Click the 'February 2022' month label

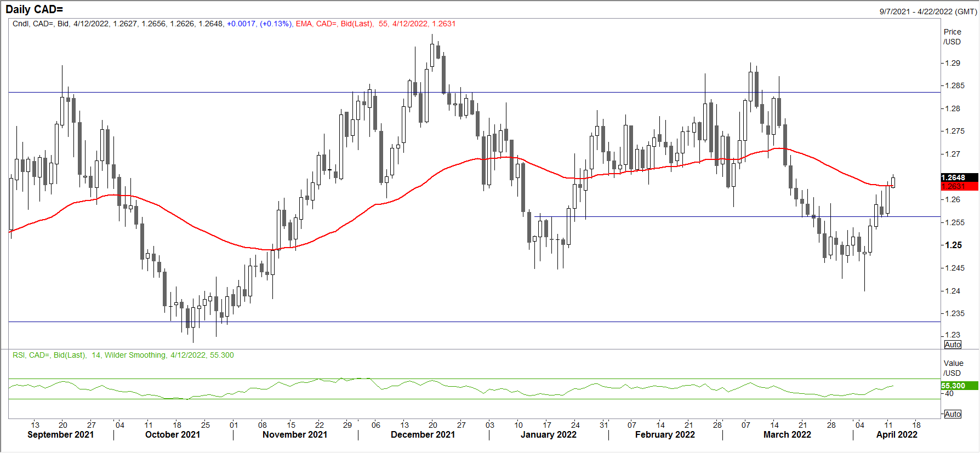click(665, 434)
